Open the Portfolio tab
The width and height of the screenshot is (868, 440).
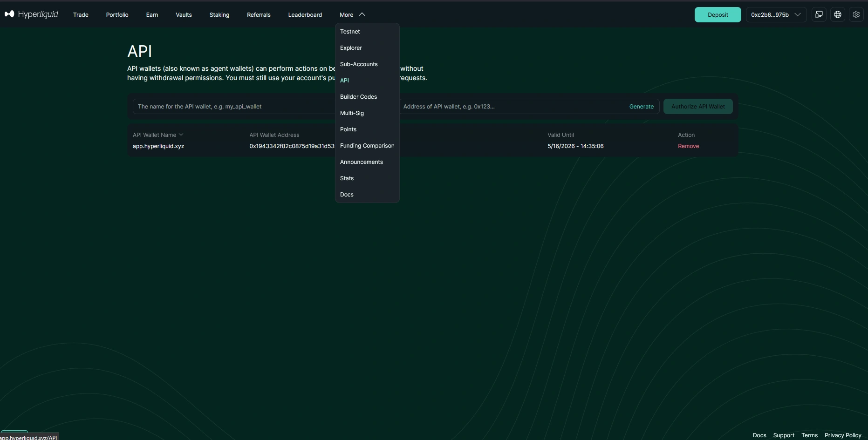click(117, 15)
